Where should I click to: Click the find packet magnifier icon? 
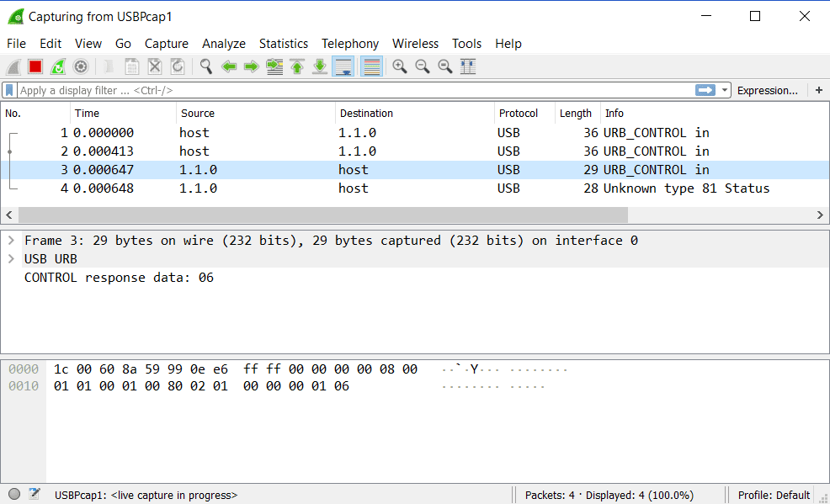tap(205, 66)
